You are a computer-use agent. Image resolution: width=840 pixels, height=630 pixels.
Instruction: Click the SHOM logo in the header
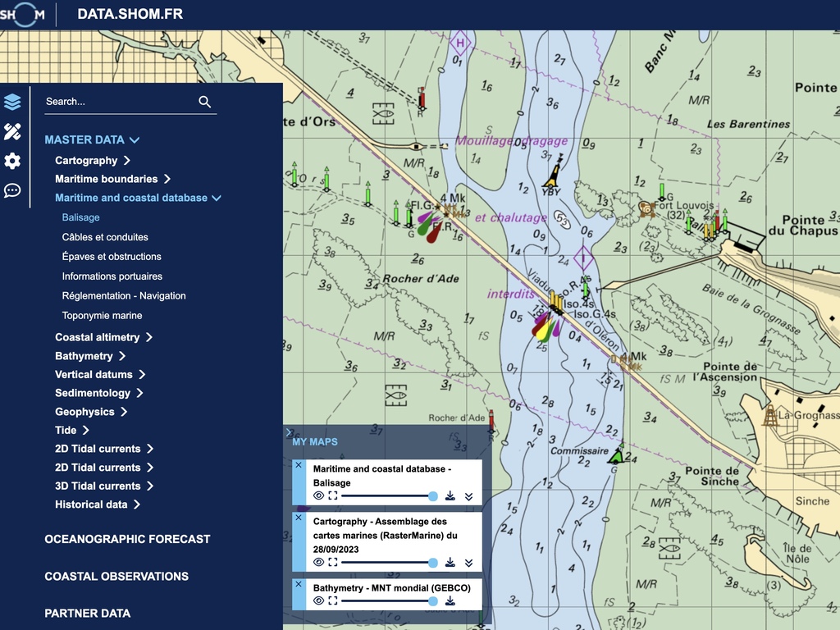[x=22, y=15]
